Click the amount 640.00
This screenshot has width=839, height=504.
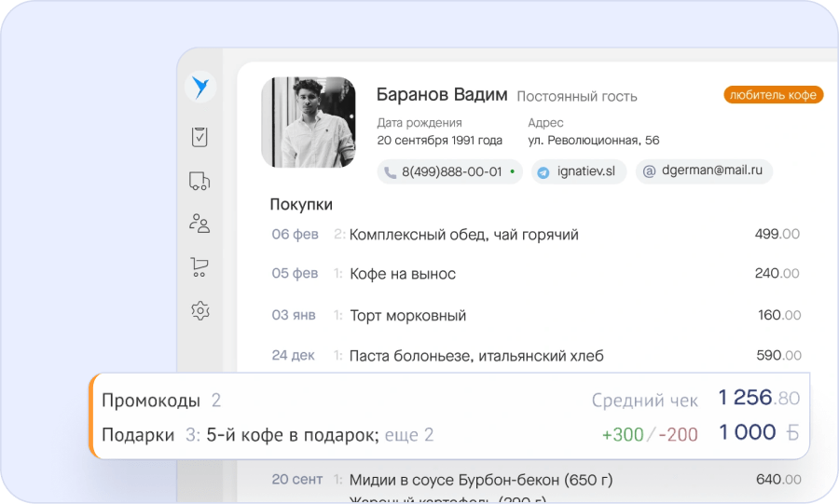778,480
